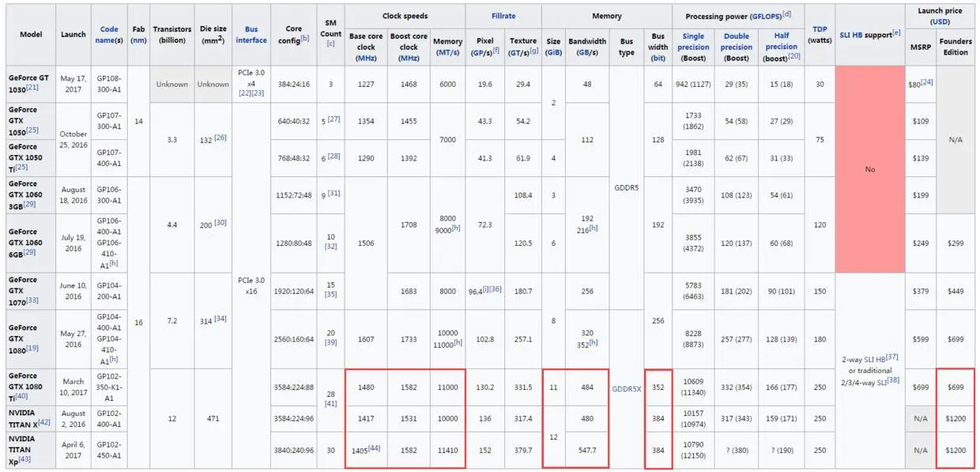Follow the Bus interface header link
This screenshot has height=472, width=980.
pos(251,35)
